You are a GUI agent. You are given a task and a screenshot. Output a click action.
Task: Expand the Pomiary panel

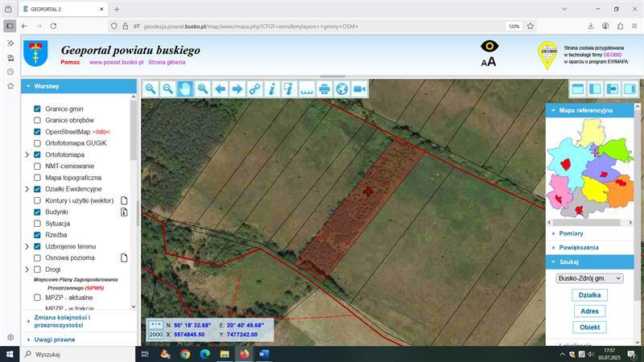pos(571,233)
